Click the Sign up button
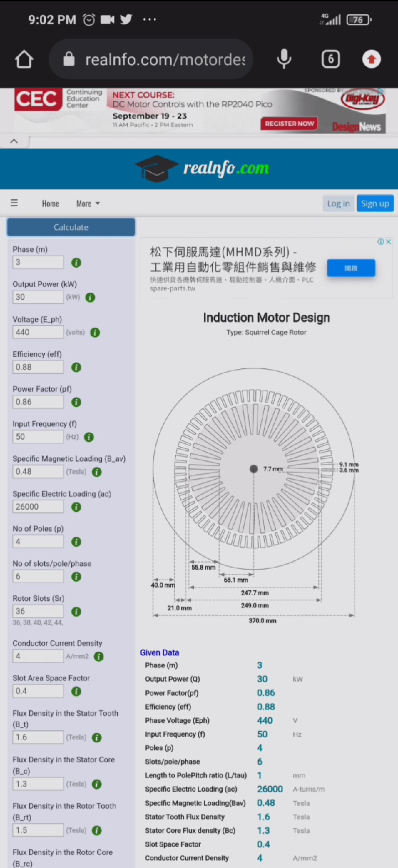This screenshot has width=398, height=868. coord(375,204)
